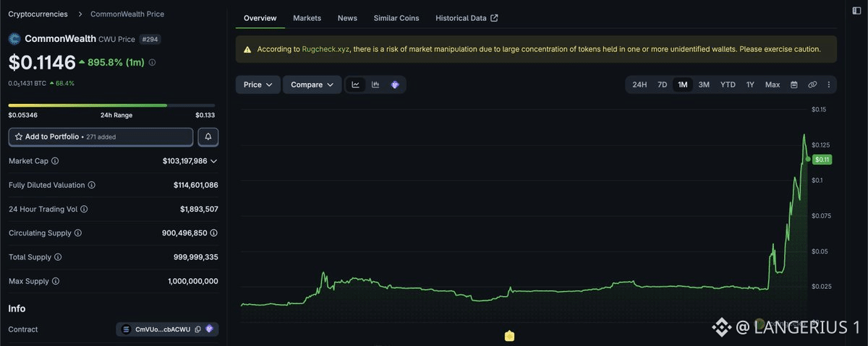The image size is (868, 346).
Task: Click the info icon next to Market Cap
Action: 55,161
